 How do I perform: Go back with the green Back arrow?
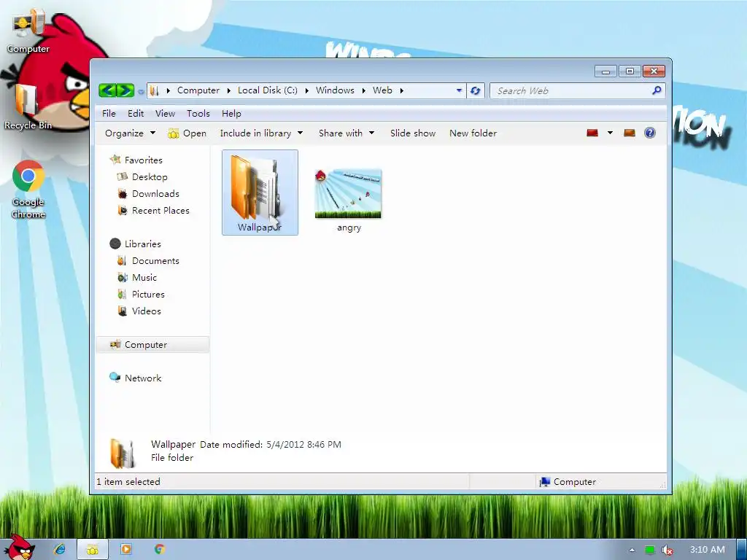pyautogui.click(x=108, y=90)
